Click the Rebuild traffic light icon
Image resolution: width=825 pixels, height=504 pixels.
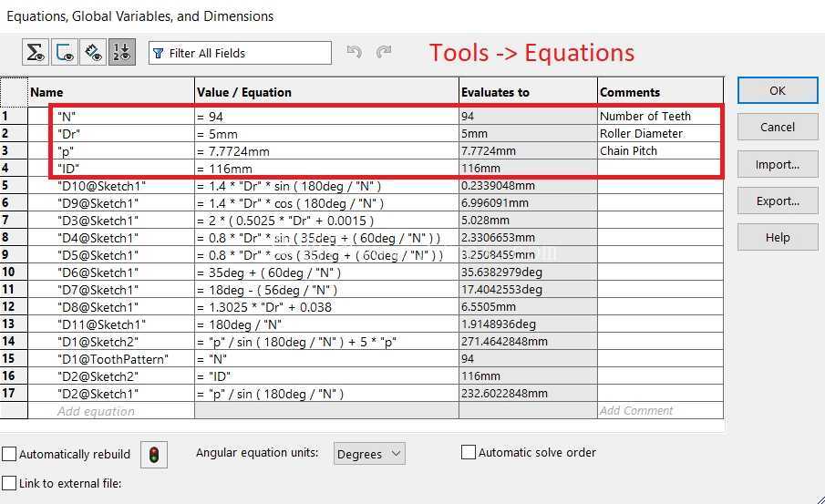click(154, 455)
